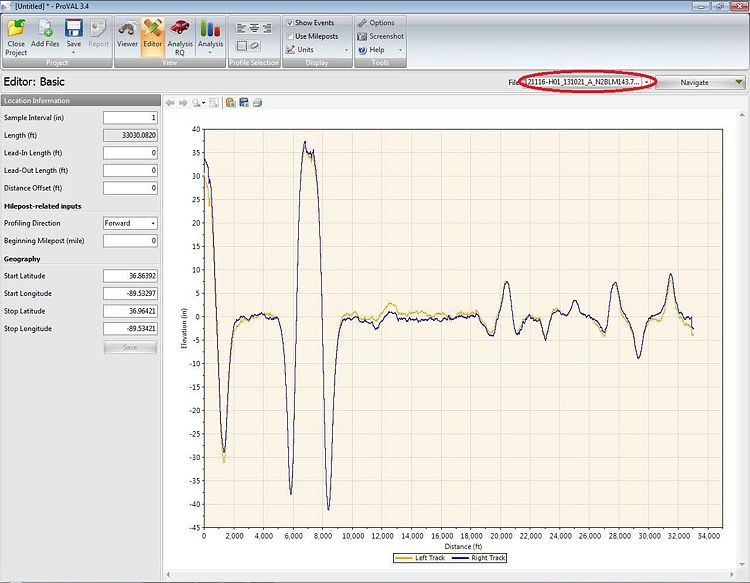Expand the Analysis dropdown arrow
The image size is (750, 583).
[x=210, y=52]
